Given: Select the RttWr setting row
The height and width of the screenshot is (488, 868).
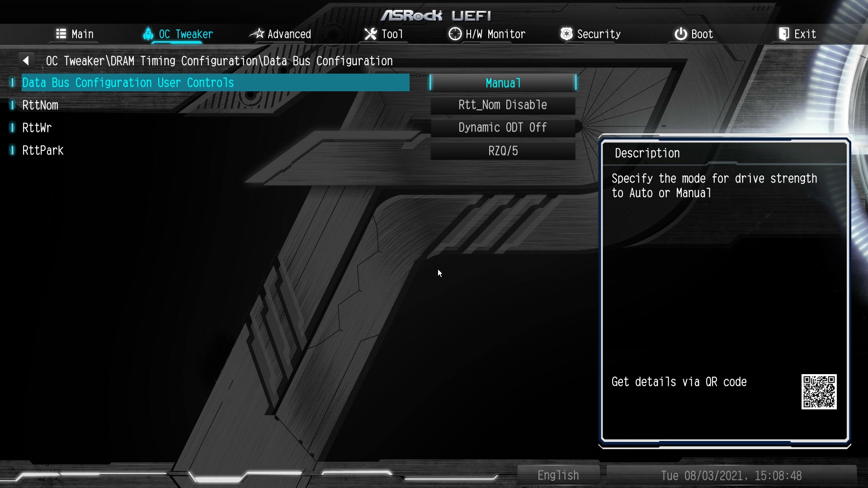Looking at the screenshot, I should pos(215,128).
